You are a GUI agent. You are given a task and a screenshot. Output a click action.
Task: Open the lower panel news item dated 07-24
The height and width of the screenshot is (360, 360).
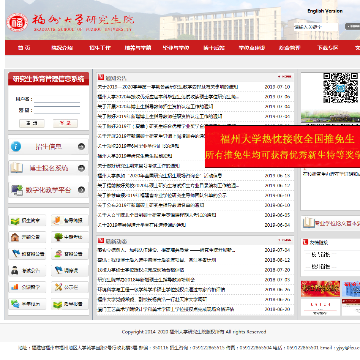coord(167,250)
